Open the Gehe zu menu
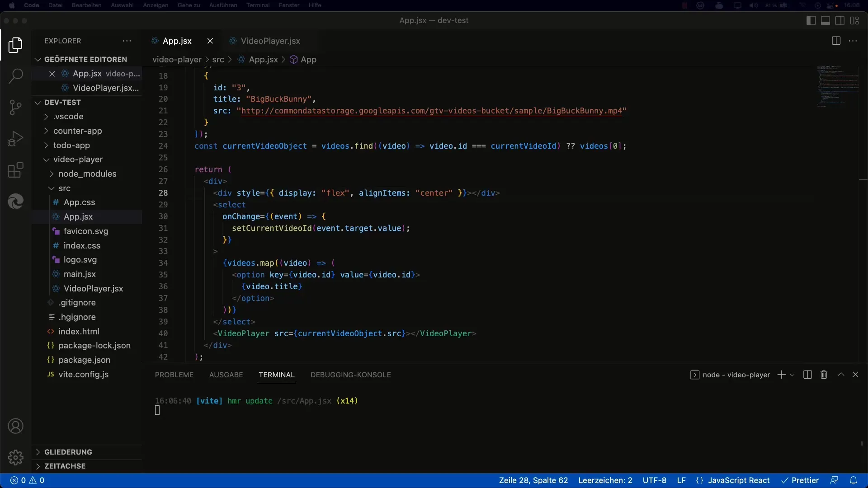This screenshot has height=488, width=868. click(189, 5)
